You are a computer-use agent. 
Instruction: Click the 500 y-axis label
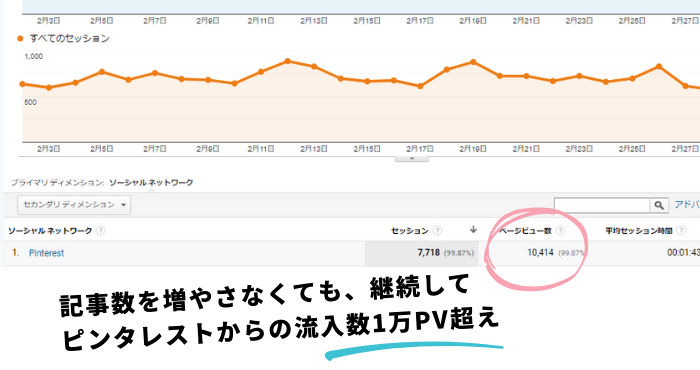point(30,102)
